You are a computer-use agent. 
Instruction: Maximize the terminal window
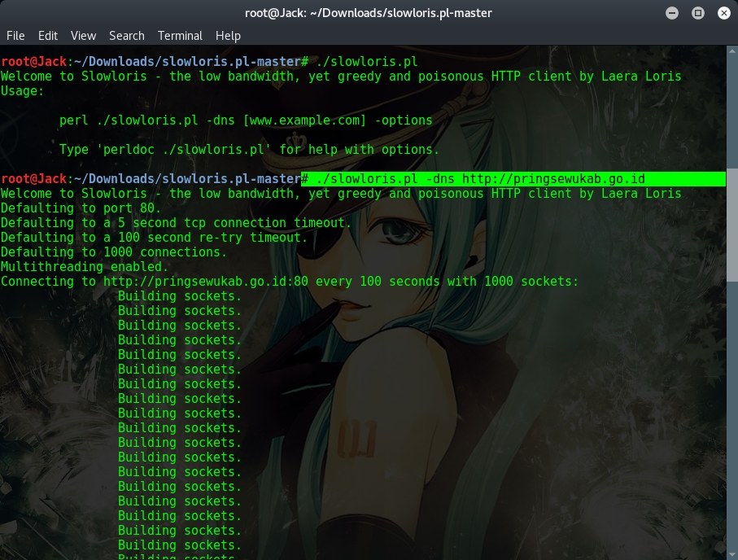[698, 13]
